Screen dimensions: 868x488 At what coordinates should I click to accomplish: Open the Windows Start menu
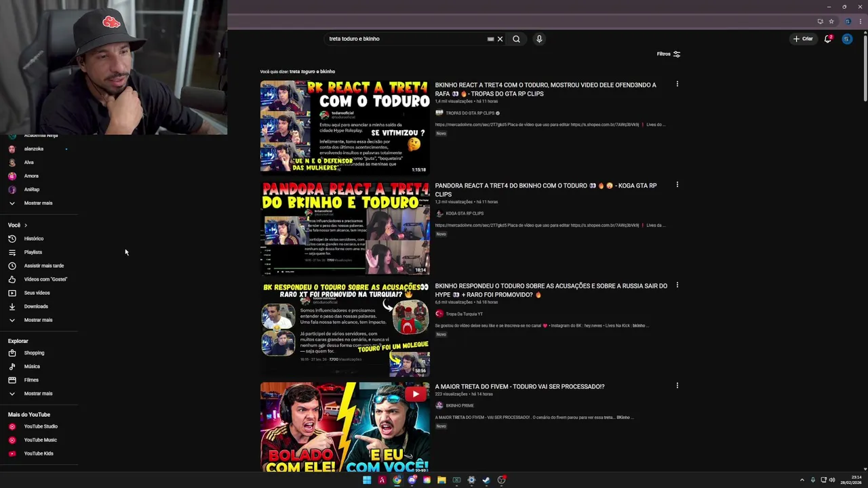367,480
